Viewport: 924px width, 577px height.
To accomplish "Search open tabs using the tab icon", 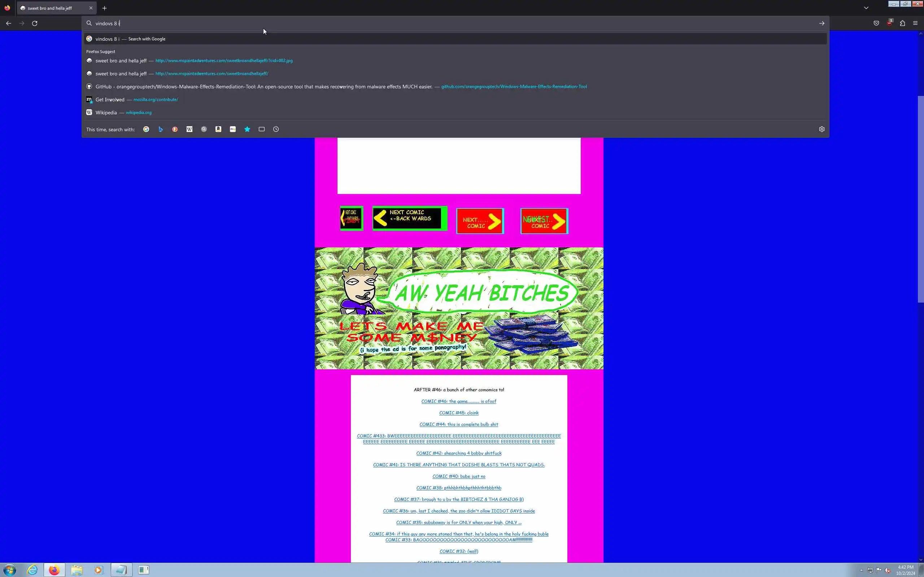I will (x=262, y=129).
